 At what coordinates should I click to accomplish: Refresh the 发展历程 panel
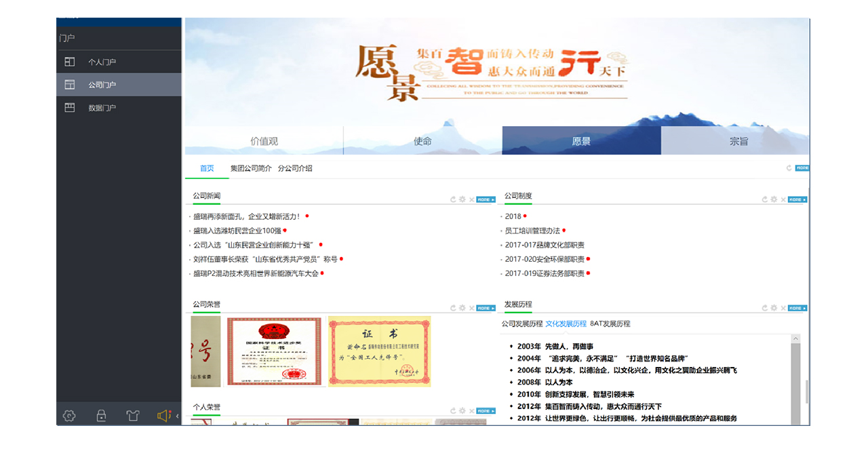pyautogui.click(x=765, y=308)
